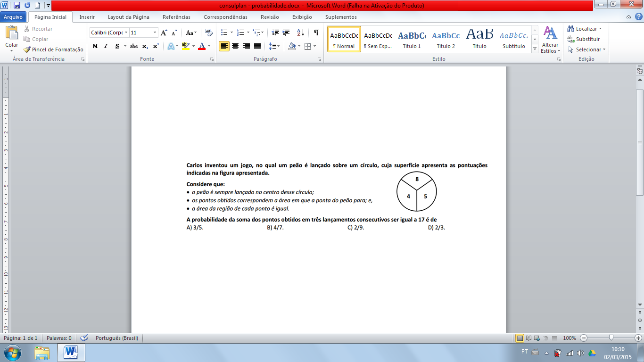644x362 pixels.
Task: Toggle underline (S) formatting
Action: [117, 46]
